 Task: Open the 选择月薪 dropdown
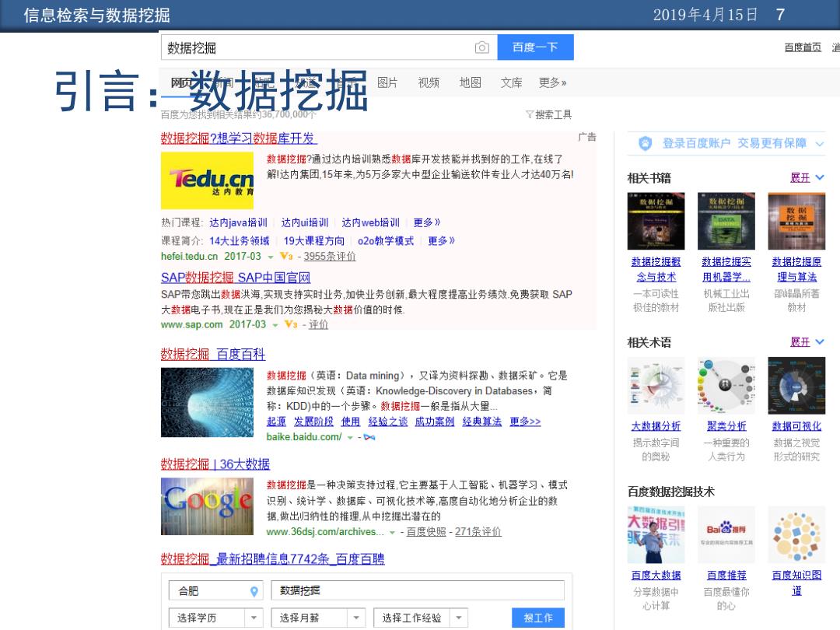318,618
